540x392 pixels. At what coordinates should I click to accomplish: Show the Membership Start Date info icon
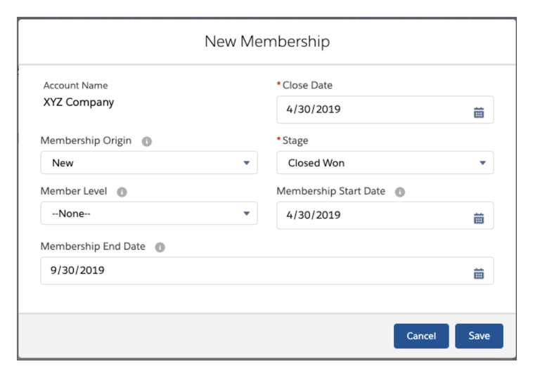click(400, 192)
